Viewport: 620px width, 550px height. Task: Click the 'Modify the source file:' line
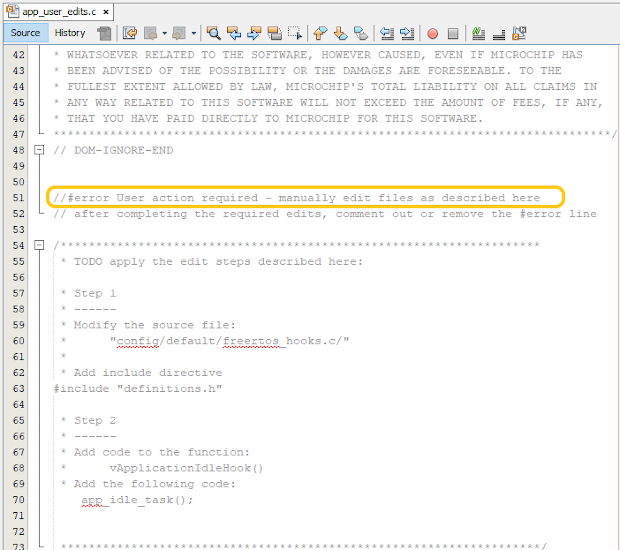click(148, 325)
